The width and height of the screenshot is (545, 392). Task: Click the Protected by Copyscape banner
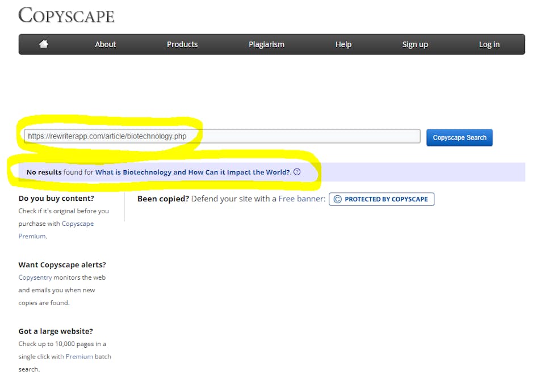[x=381, y=199]
